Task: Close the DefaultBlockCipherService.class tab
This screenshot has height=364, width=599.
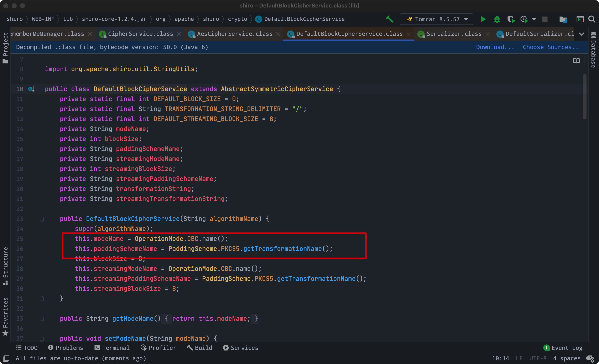Action: click(409, 34)
